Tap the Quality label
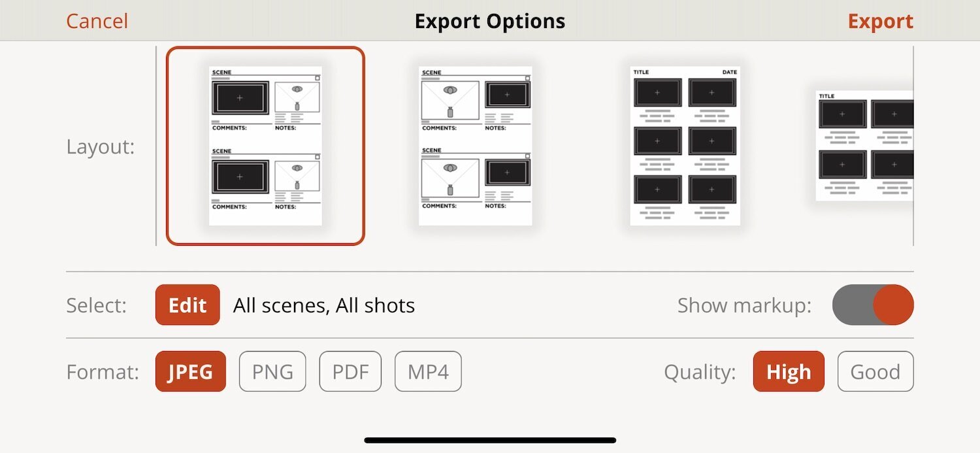980x453 pixels. click(x=700, y=371)
